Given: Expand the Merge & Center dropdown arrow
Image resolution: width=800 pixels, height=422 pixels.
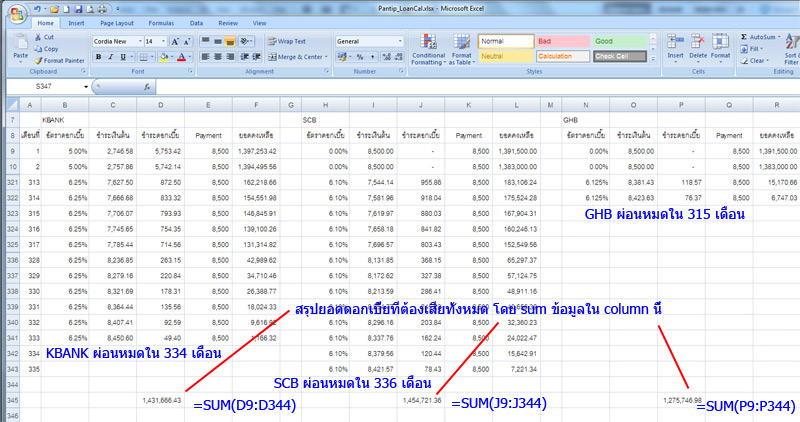Looking at the screenshot, I should [326, 57].
